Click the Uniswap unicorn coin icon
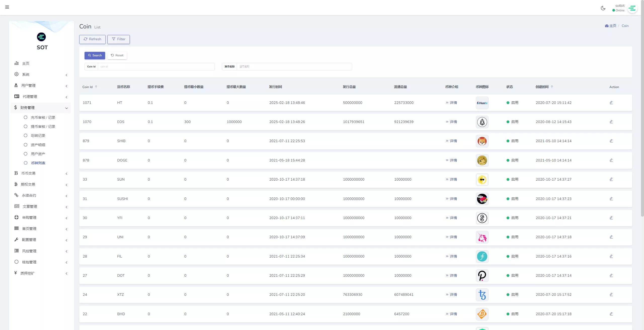 point(482,237)
